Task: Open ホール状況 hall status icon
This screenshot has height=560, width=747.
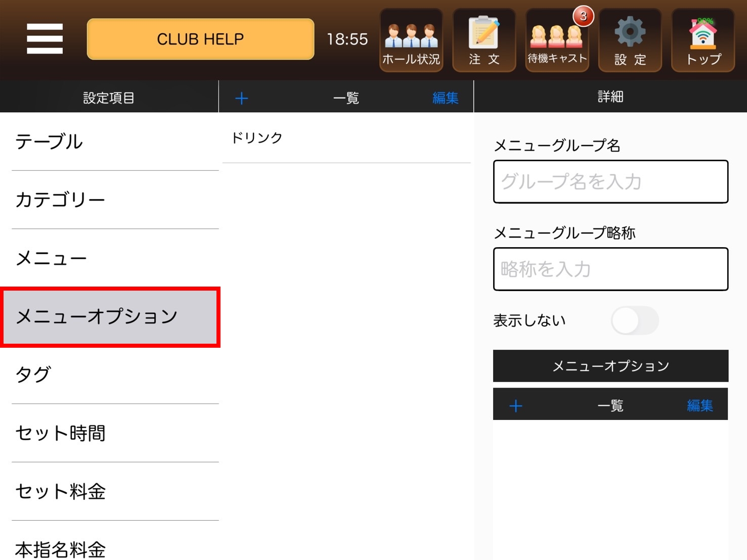Action: click(x=411, y=40)
